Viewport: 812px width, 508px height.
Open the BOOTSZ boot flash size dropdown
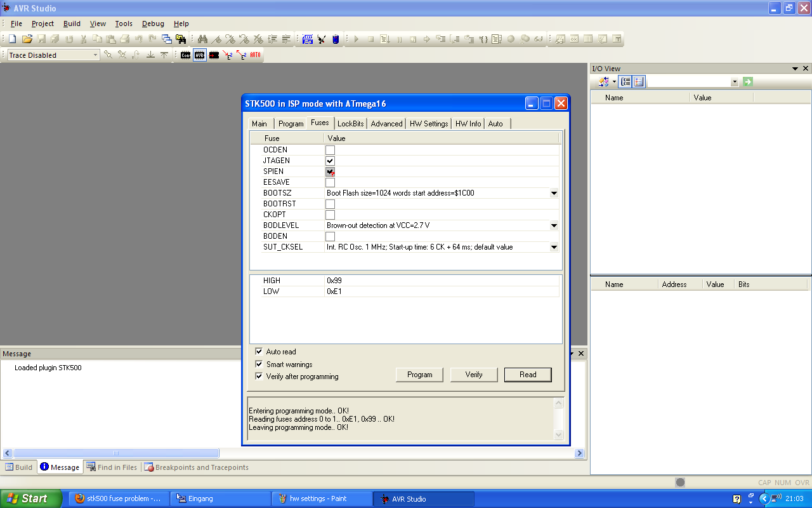click(x=554, y=193)
